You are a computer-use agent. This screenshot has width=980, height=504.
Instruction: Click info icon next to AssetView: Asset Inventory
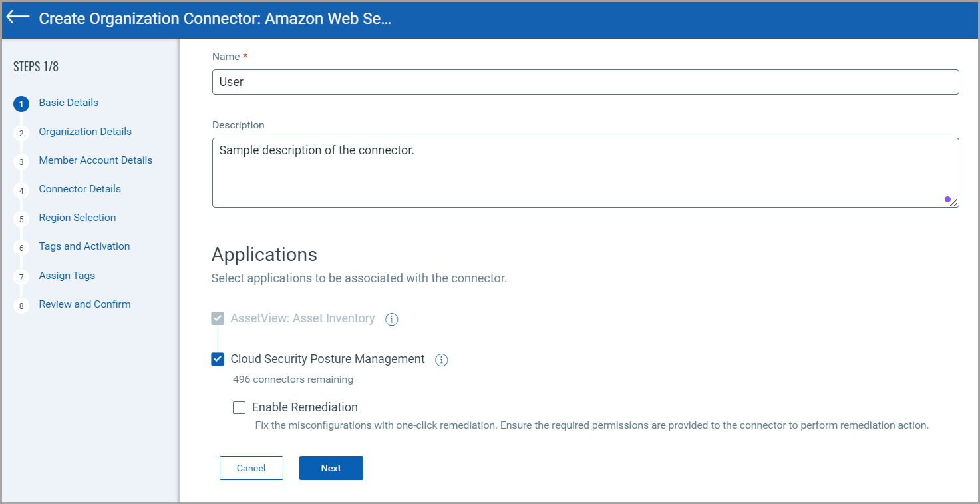tap(392, 320)
